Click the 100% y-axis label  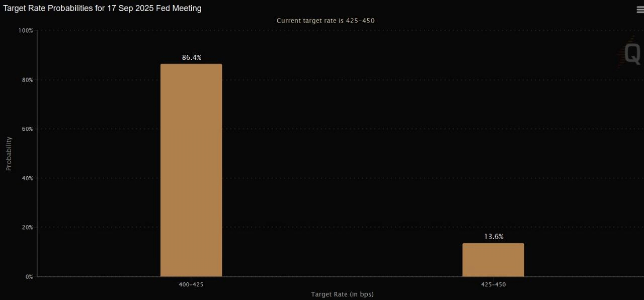click(x=26, y=31)
